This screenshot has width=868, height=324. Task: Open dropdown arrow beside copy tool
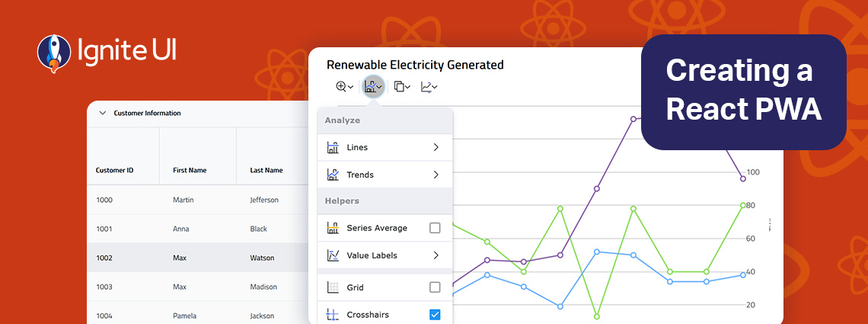click(x=408, y=87)
